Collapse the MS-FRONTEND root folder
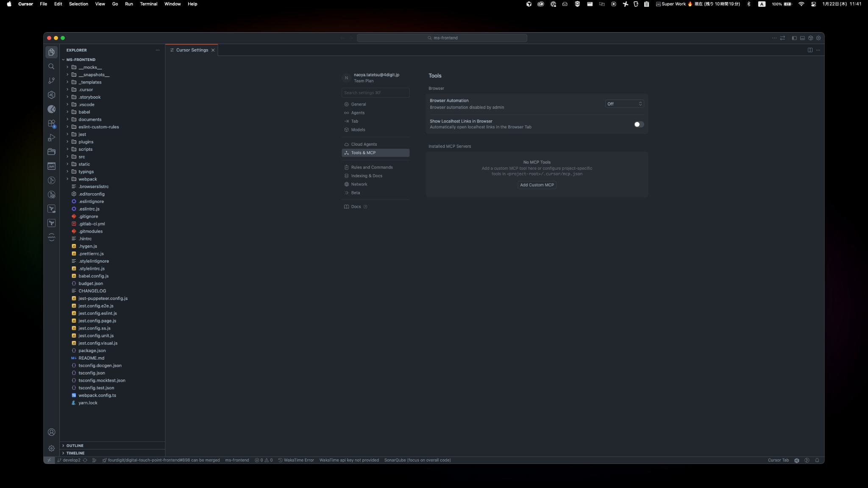This screenshot has height=488, width=868. 112,60
